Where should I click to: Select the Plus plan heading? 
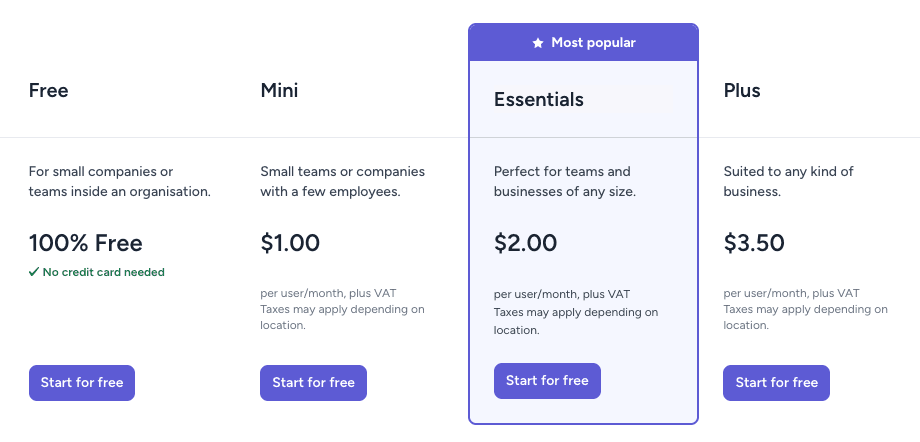742,91
